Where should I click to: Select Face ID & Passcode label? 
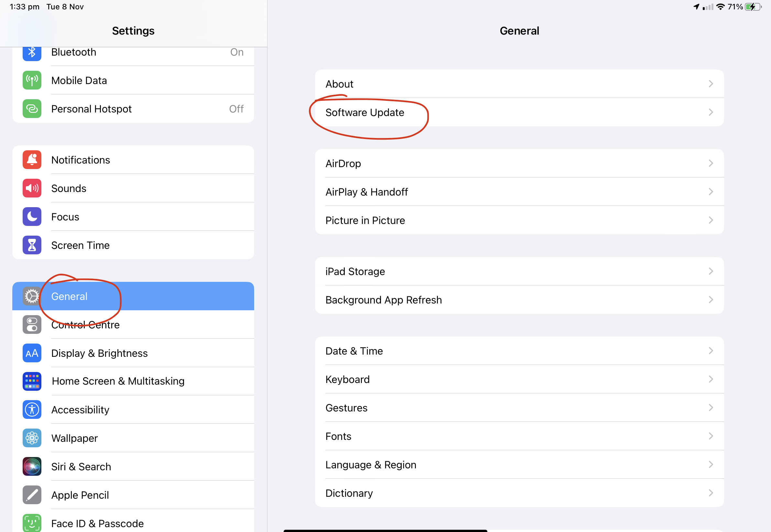click(x=97, y=524)
